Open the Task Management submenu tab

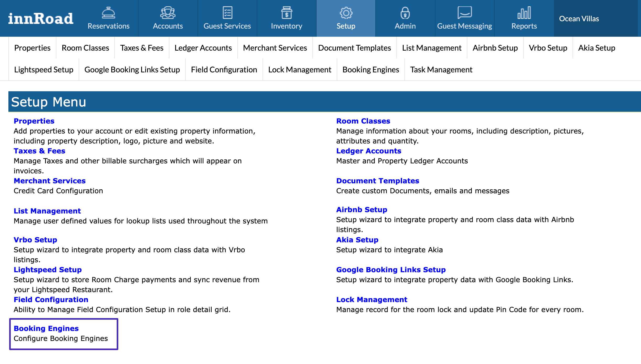pos(441,70)
